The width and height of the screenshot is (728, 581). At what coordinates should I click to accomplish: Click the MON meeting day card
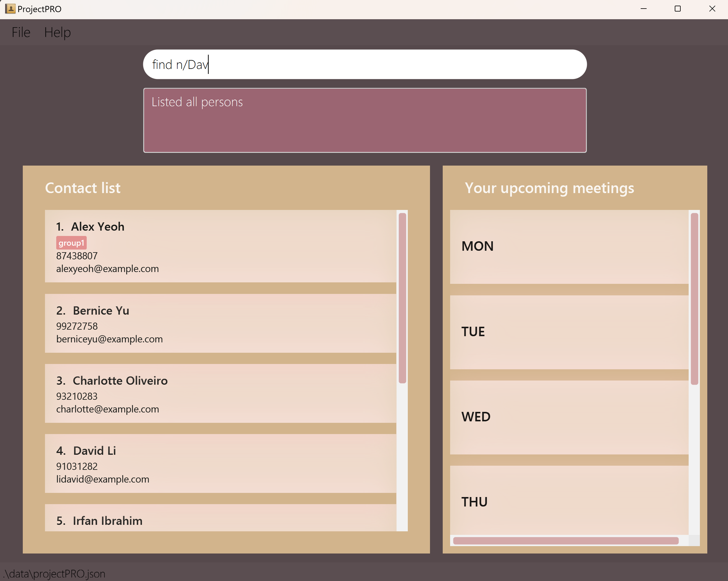coord(569,247)
